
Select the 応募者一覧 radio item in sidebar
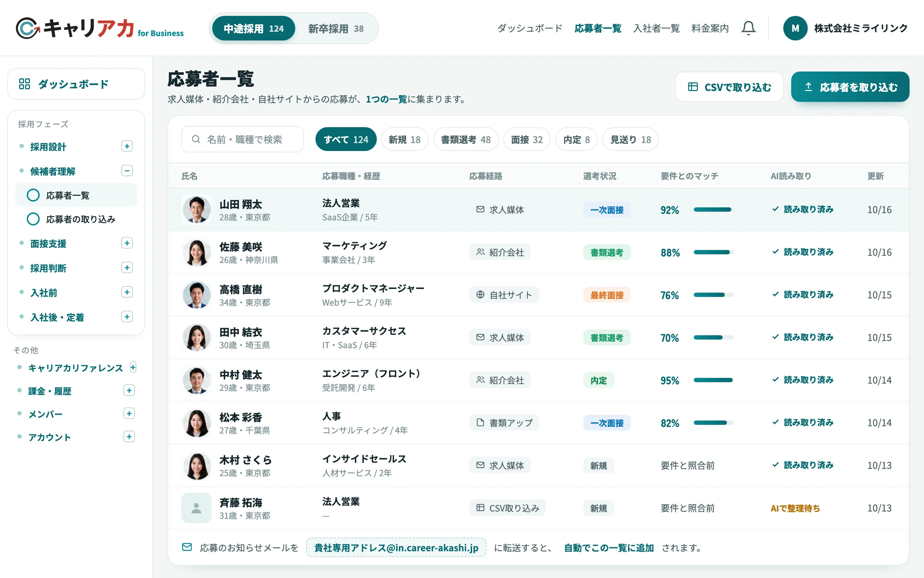76,195
